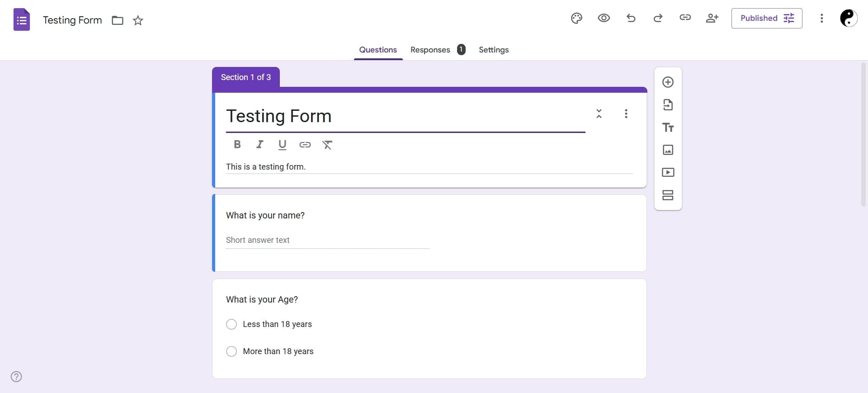Open the customize theme palette
This screenshot has height=393, width=868.
[x=576, y=18]
